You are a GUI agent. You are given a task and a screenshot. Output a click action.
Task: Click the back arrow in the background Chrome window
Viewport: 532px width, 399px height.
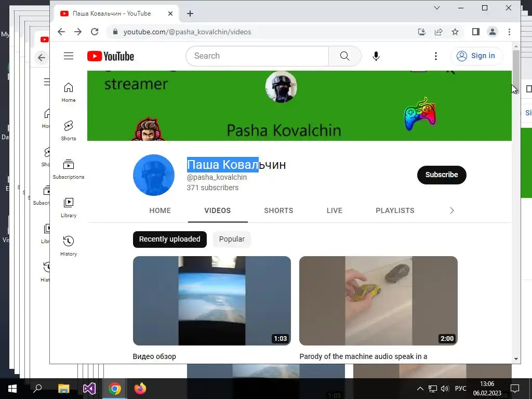[x=42, y=58]
